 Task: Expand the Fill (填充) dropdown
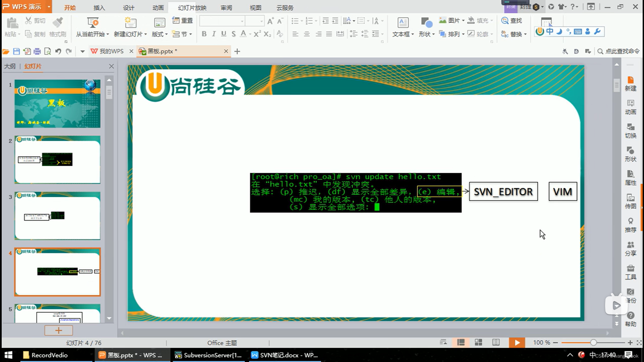(491, 21)
